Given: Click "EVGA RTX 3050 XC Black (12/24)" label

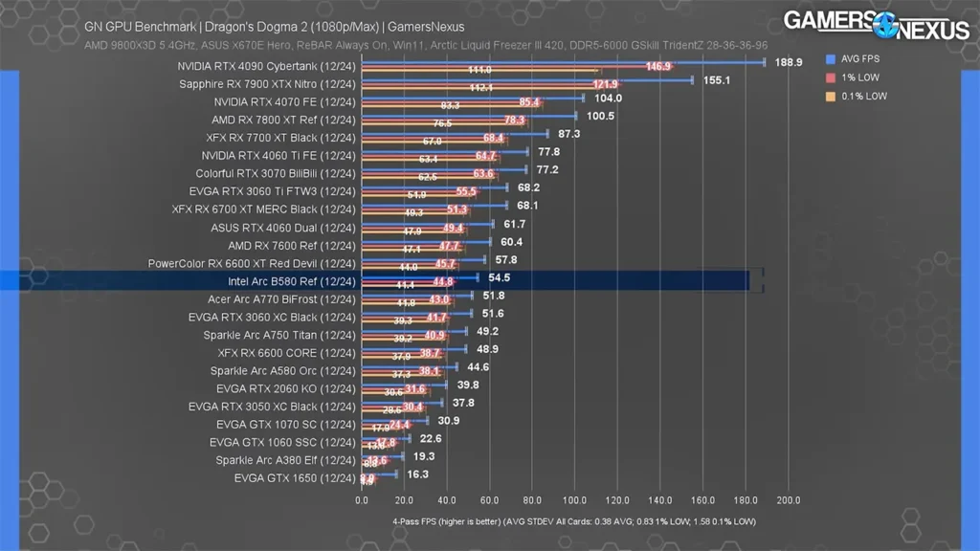Looking at the screenshot, I should 272,407.
